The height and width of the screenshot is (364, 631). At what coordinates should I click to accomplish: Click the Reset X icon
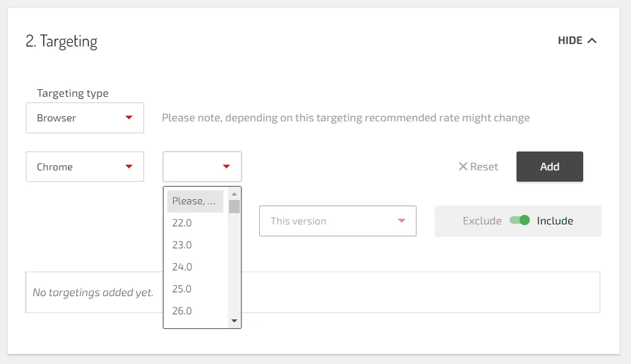[463, 167]
